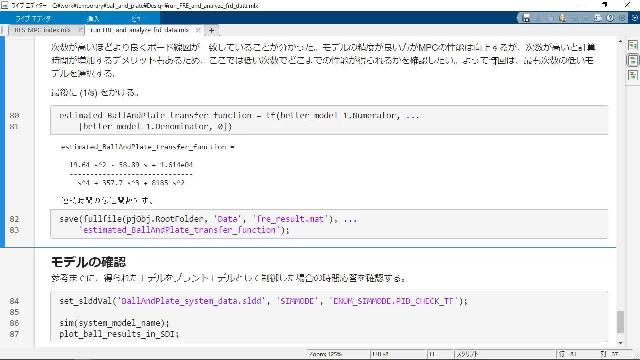Click the output label estimated_BallAndPlate_transfer_function =
640x360 pixels.
click(x=147, y=147)
